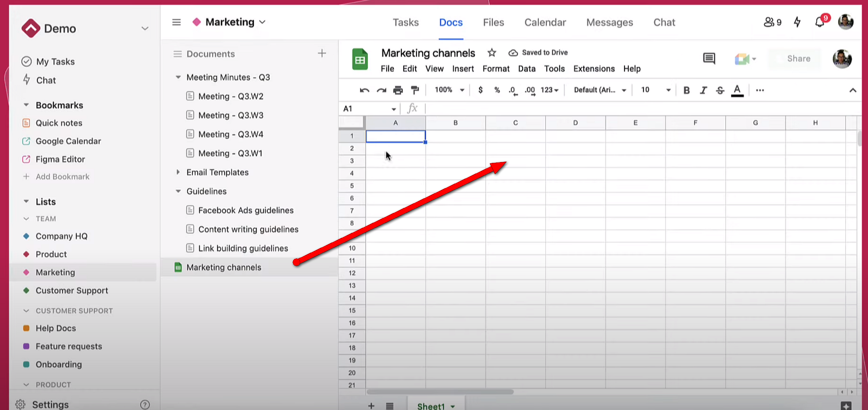Collapse the Meeting Minutes - Q3 folder

pyautogui.click(x=178, y=77)
